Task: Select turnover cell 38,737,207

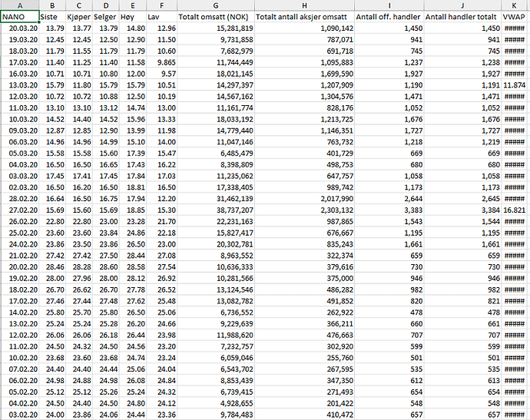Action: [x=216, y=210]
